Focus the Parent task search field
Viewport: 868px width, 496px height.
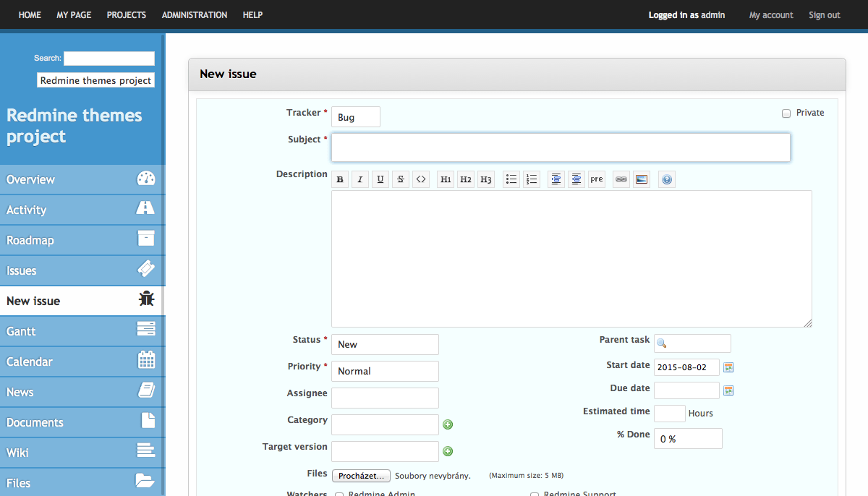tap(692, 343)
